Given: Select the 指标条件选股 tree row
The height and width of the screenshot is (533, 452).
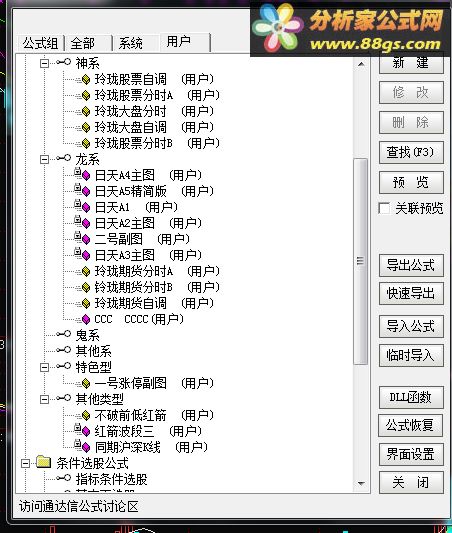Looking at the screenshot, I should pyautogui.click(x=111, y=479).
